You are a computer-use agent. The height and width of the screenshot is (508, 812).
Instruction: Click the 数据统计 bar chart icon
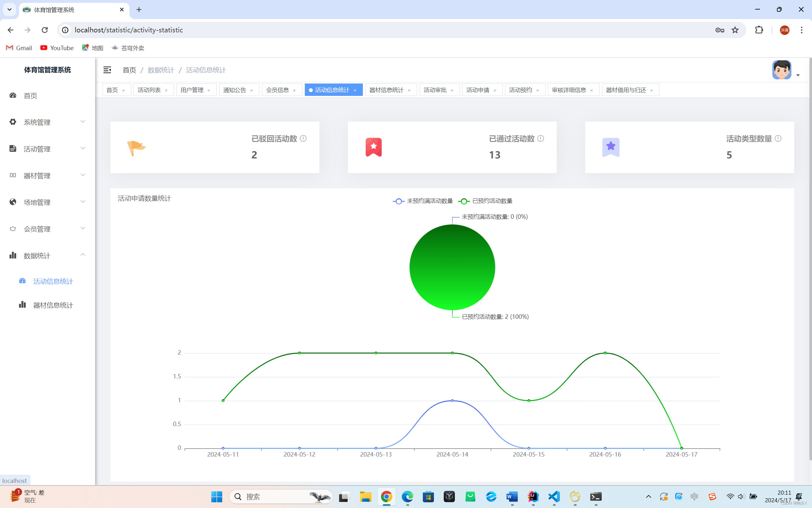point(13,255)
